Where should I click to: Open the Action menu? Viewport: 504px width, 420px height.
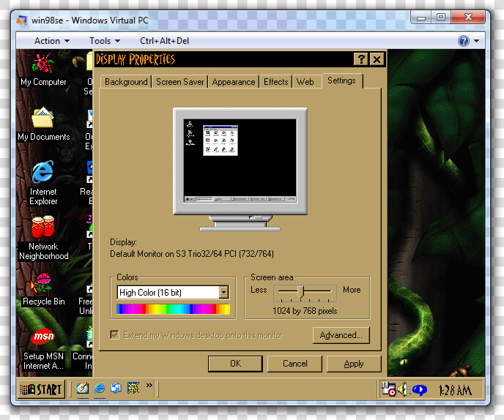(x=52, y=41)
